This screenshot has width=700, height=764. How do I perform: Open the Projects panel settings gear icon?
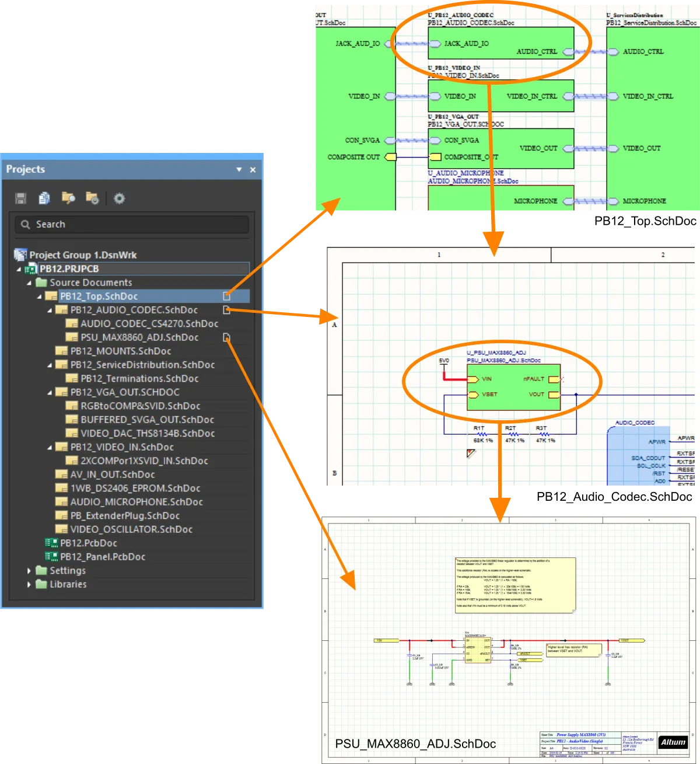[x=119, y=198]
